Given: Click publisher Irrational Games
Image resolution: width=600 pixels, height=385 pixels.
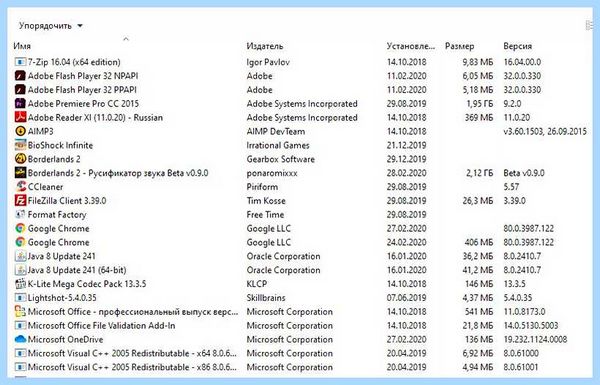Looking at the screenshot, I should tap(278, 145).
